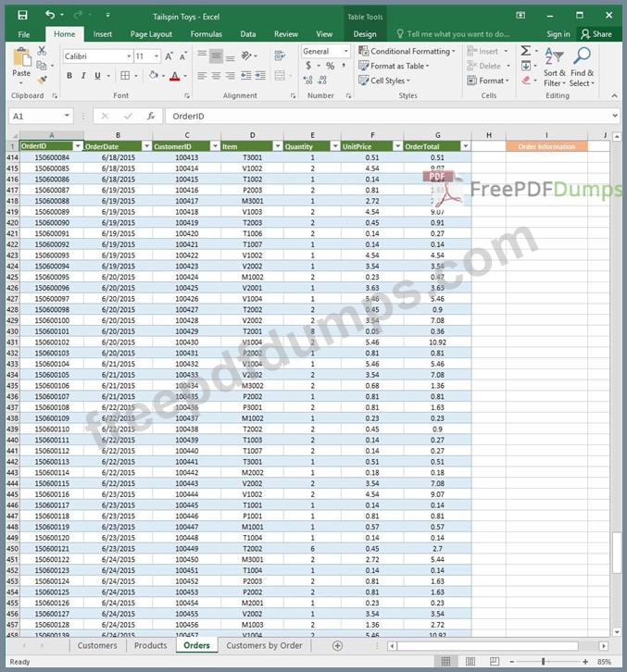
Task: Click the Clear eraser icon
Action: (x=526, y=81)
